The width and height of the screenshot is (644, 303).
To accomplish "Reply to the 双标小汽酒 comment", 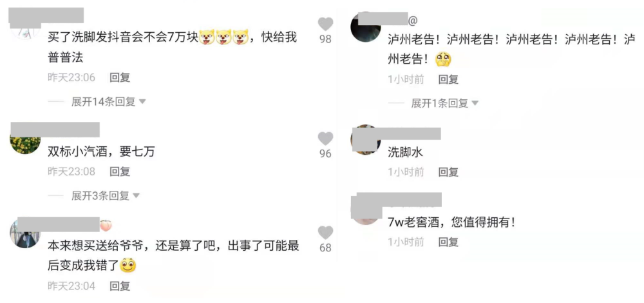I will click(x=120, y=171).
